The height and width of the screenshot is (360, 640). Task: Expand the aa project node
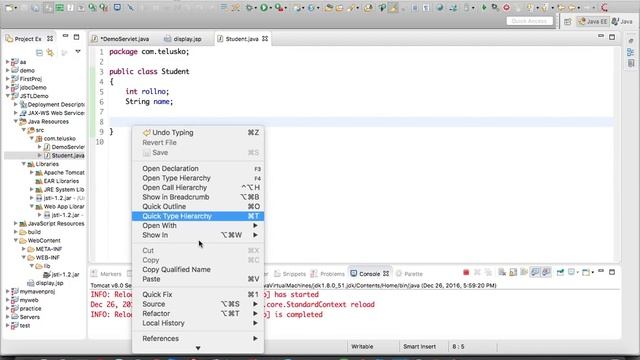[7, 62]
